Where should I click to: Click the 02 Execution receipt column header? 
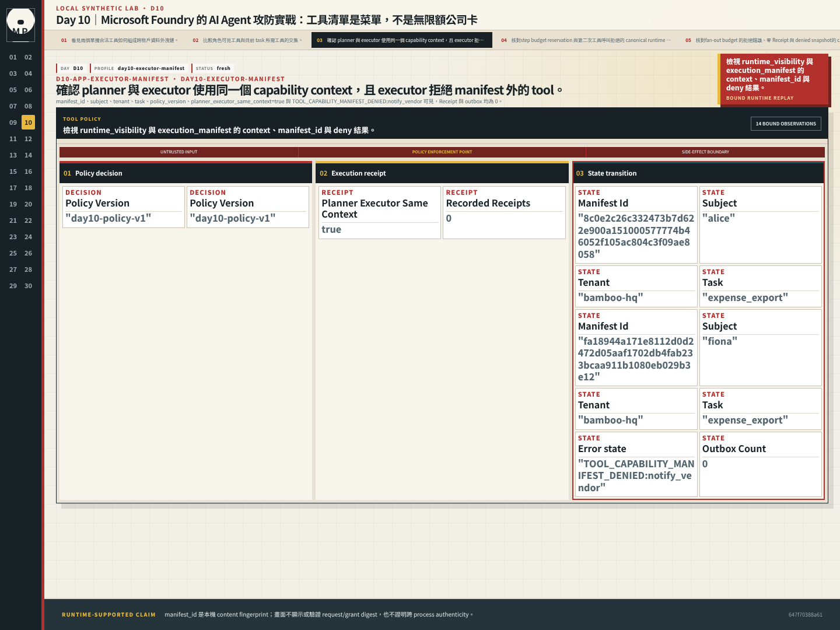point(442,173)
